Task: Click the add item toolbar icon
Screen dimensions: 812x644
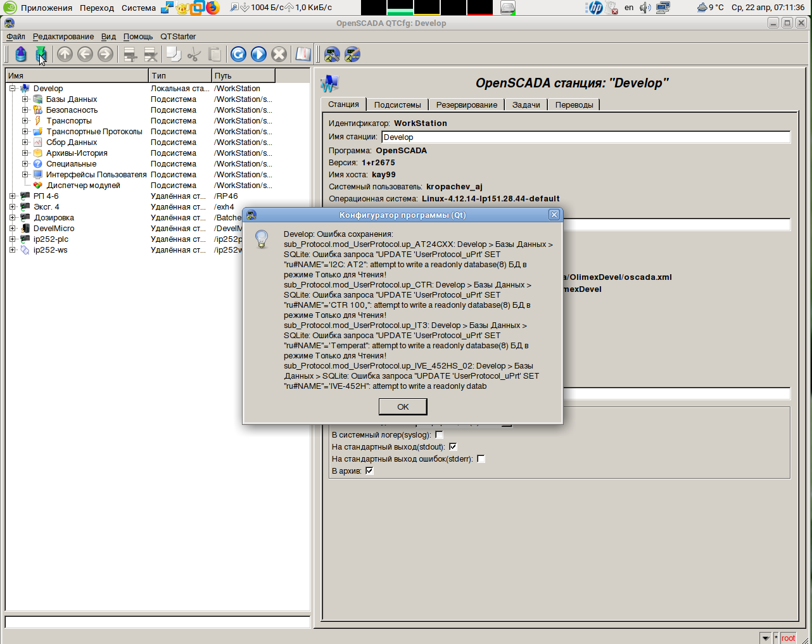Action: 130,54
